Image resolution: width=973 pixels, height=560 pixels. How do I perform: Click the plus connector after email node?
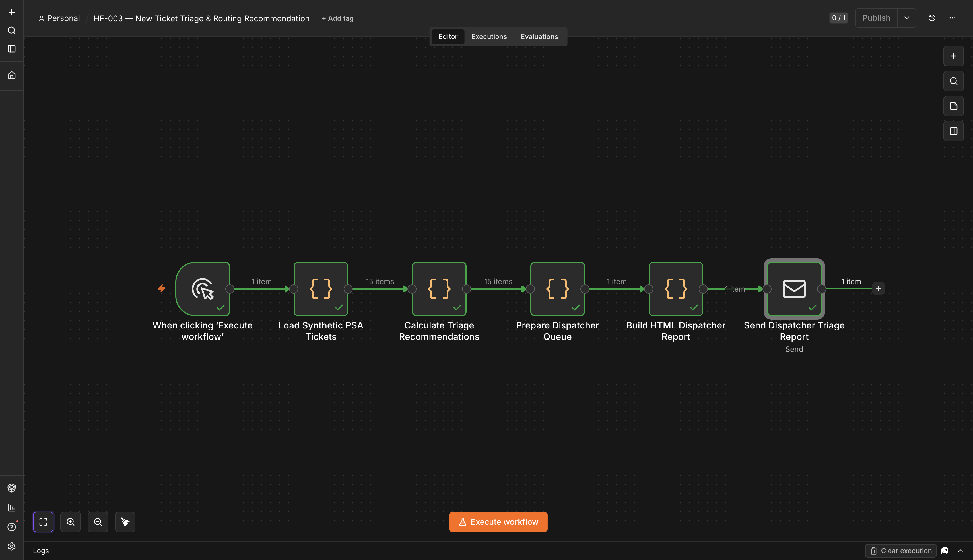click(878, 288)
